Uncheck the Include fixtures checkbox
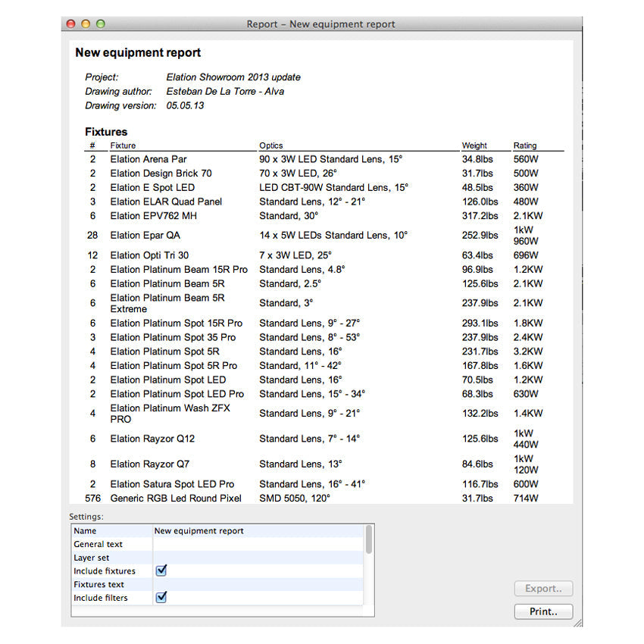 point(161,571)
